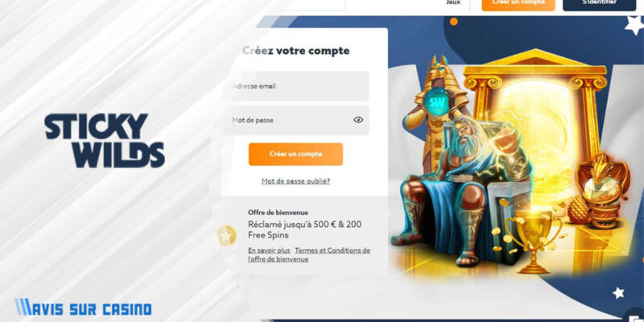Click the S'identifier button
The height and width of the screenshot is (322, 644).
point(599,4)
